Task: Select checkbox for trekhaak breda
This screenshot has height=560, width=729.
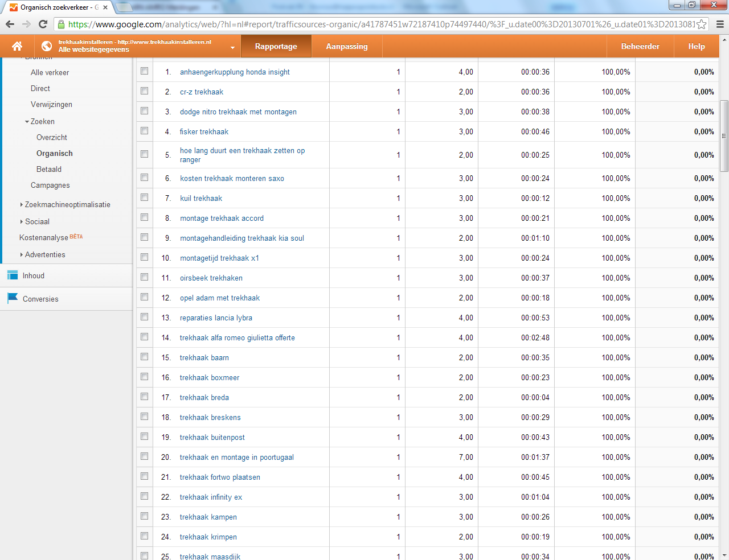Action: coord(145,397)
